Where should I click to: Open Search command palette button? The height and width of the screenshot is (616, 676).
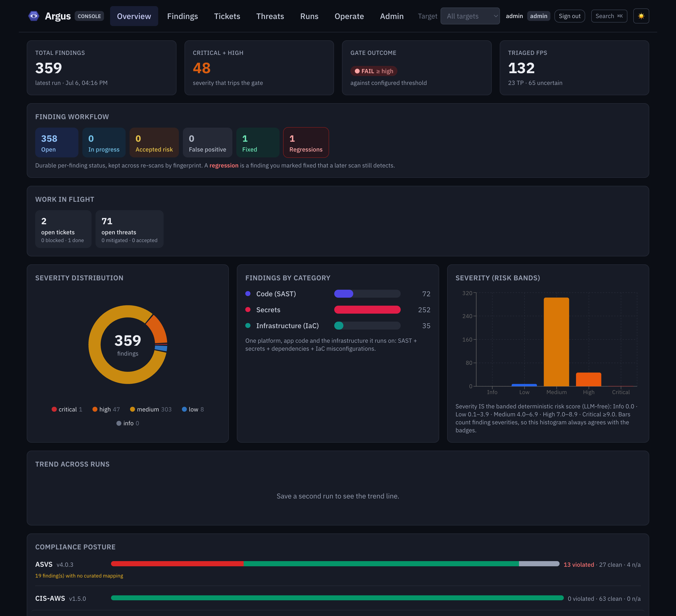[609, 16]
